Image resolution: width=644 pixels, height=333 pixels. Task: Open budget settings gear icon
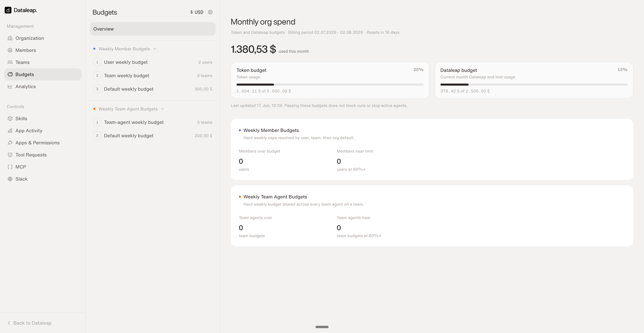pos(210,12)
